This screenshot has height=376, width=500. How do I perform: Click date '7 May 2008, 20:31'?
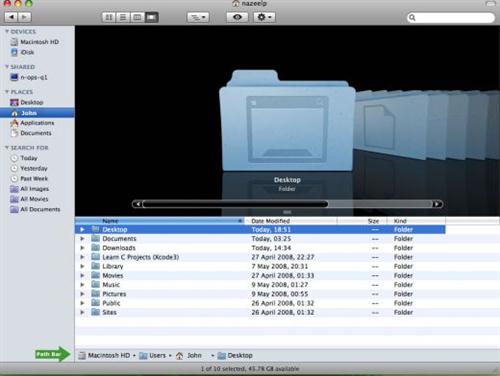pyautogui.click(x=280, y=266)
